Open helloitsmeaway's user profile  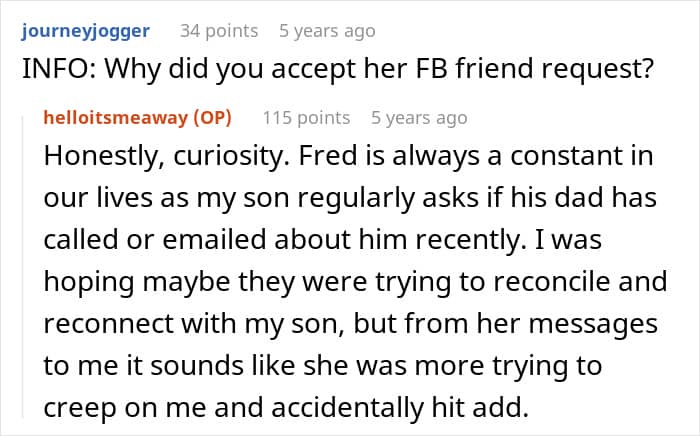[120, 118]
